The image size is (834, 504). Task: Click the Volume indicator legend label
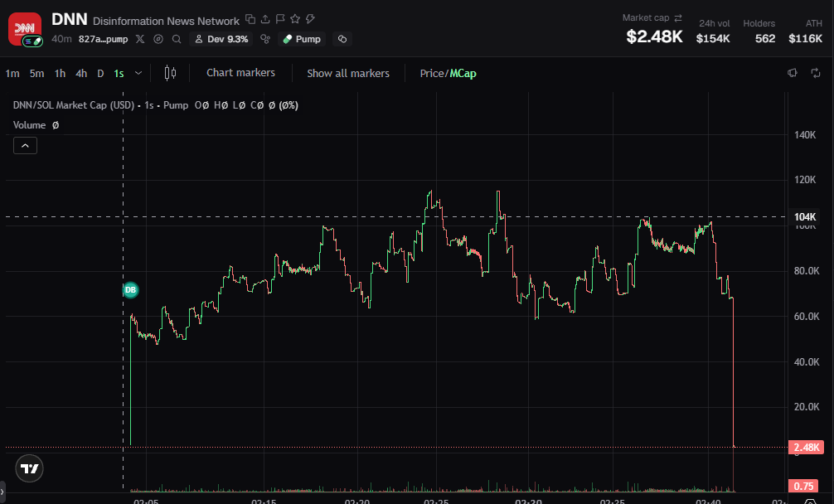click(x=29, y=125)
